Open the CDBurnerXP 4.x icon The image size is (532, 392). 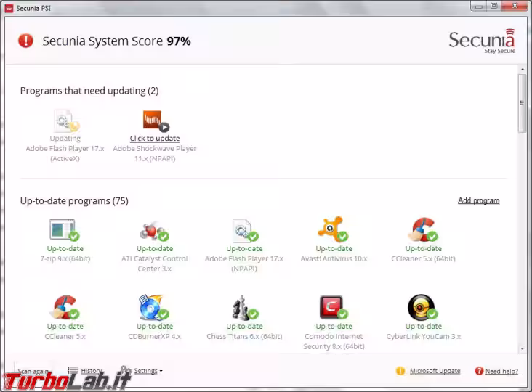click(154, 307)
